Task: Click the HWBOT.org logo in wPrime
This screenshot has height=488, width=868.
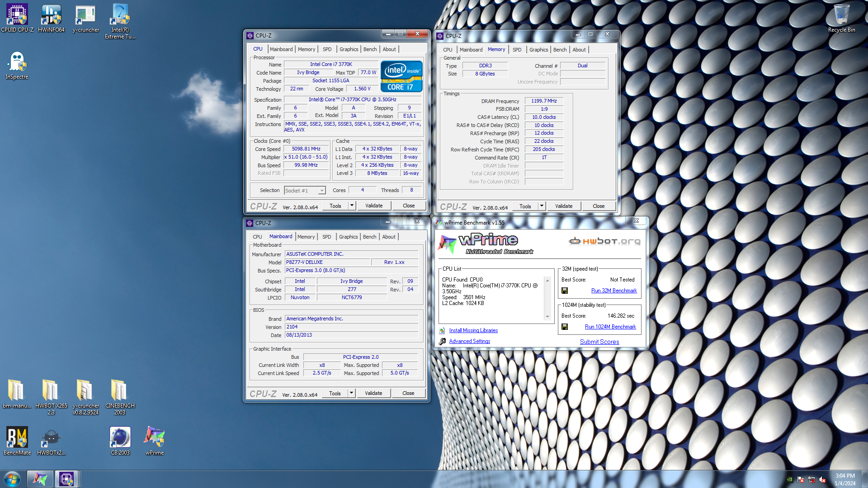Action: coord(604,241)
